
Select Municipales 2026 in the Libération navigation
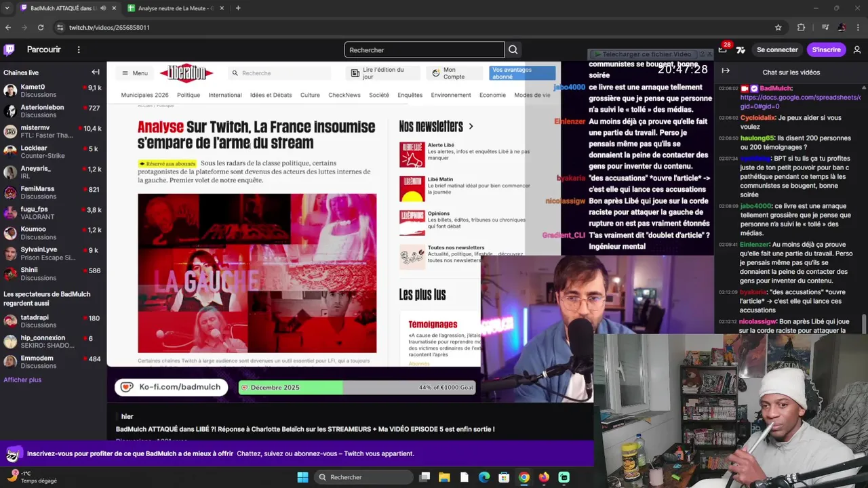[x=144, y=95]
